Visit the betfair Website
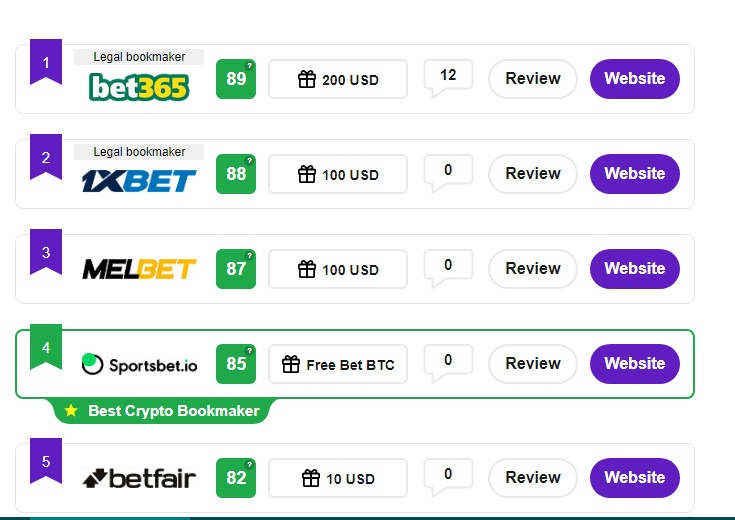Viewport: 735px width, 520px height. [x=635, y=478]
